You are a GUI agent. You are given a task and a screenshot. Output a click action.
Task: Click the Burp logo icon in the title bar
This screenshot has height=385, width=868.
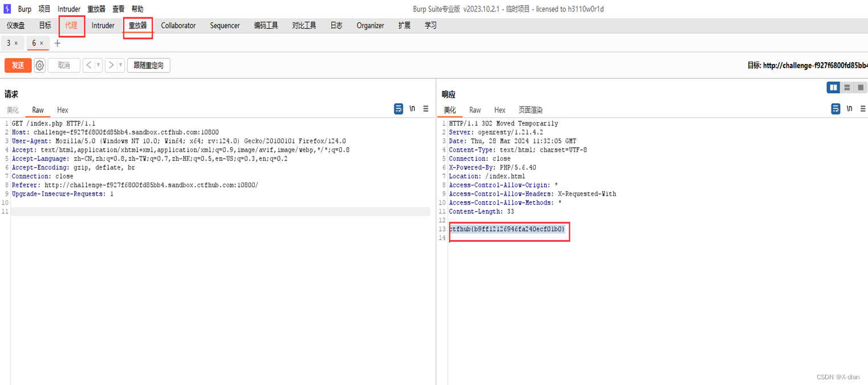tap(7, 9)
